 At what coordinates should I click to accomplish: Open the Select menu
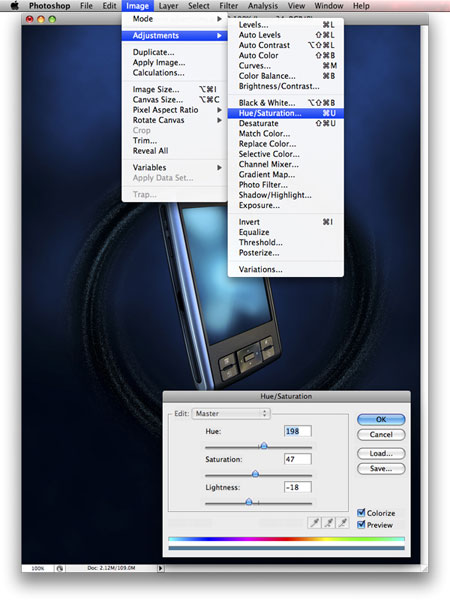coord(199,6)
